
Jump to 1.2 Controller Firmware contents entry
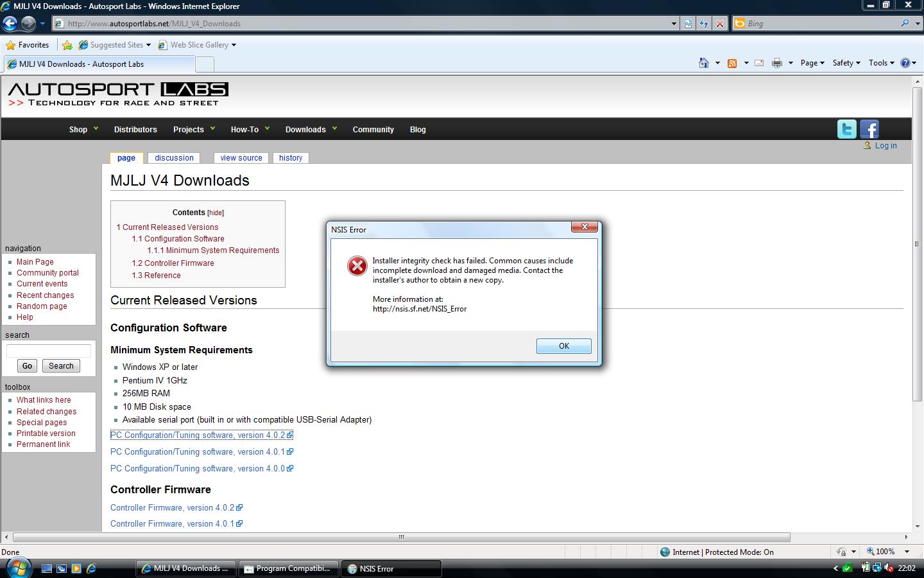(173, 263)
